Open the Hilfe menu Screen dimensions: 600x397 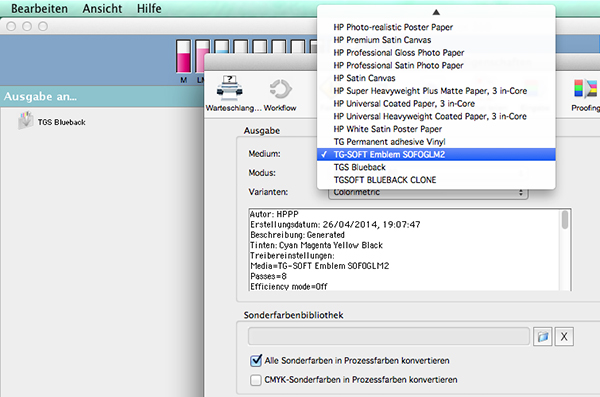point(149,8)
